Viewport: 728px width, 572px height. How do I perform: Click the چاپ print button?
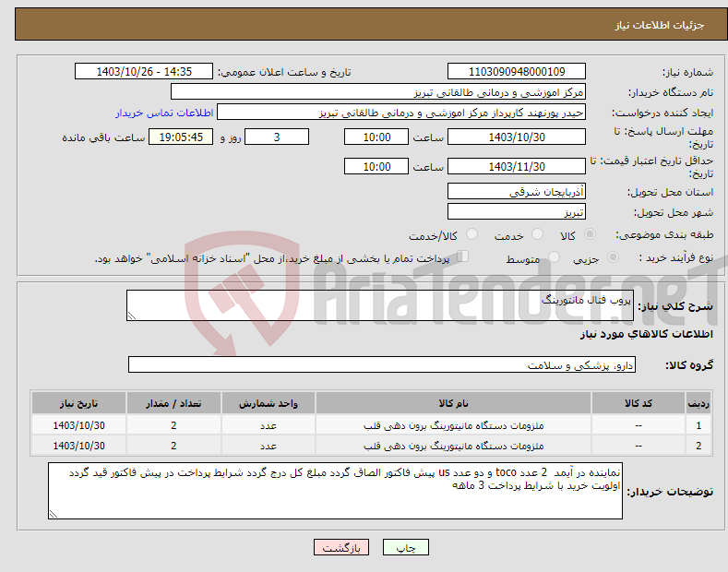tap(406, 547)
